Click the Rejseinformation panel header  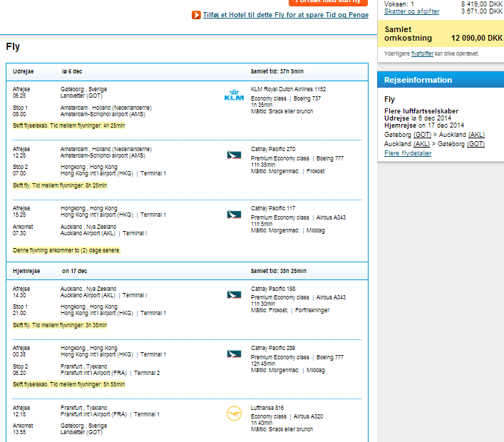point(440,80)
